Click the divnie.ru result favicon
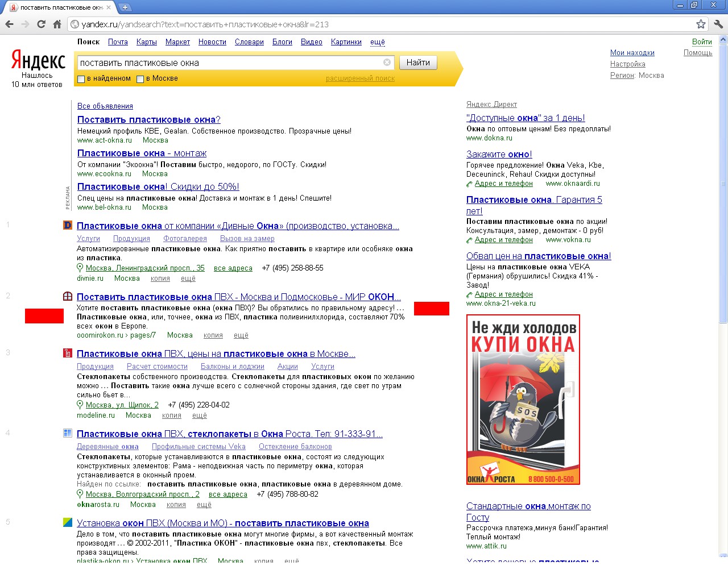This screenshot has width=728, height=582. click(67, 225)
